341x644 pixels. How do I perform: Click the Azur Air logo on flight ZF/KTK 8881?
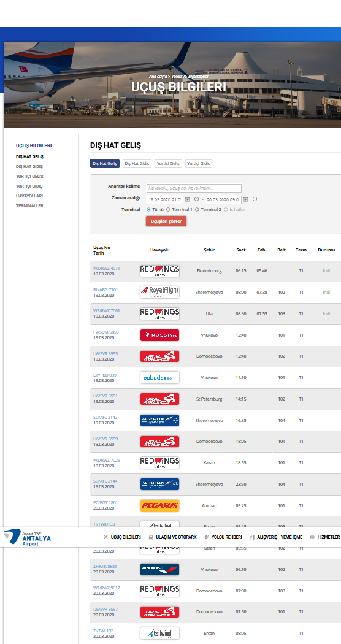pos(159,569)
